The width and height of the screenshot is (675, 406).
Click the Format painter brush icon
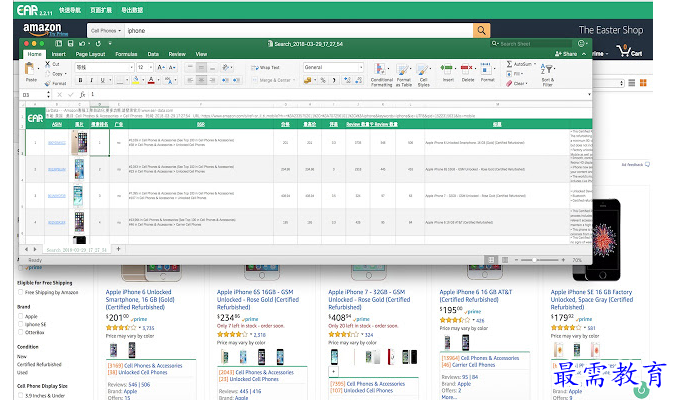click(48, 83)
